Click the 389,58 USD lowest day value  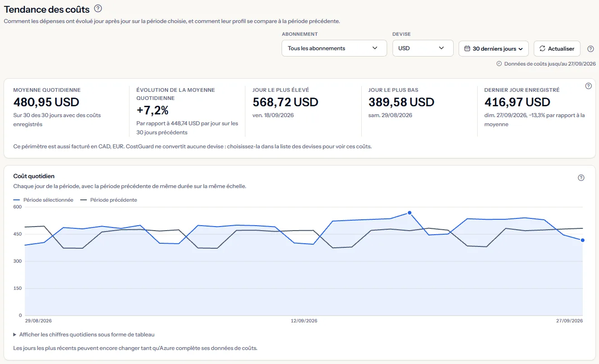(x=401, y=102)
